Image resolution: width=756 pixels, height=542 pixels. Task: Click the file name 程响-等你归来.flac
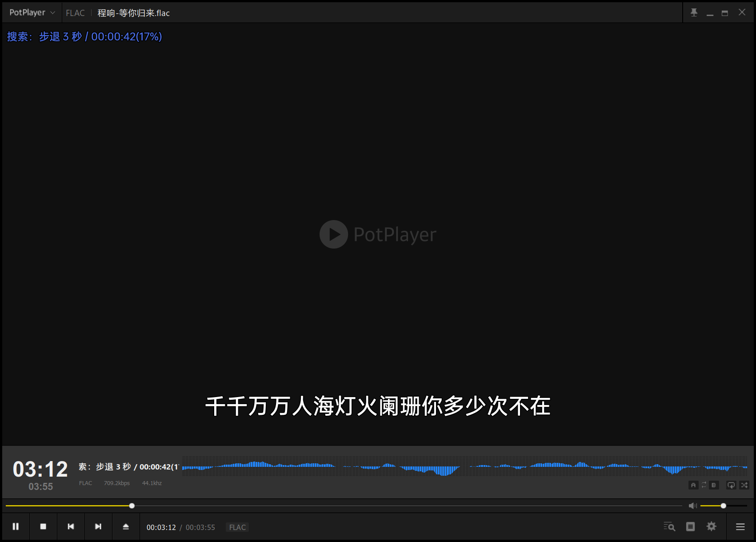pos(133,13)
